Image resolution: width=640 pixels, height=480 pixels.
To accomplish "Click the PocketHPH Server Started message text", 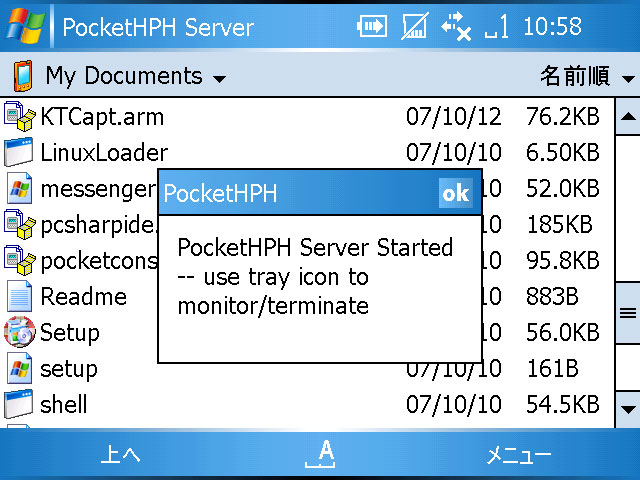I will (315, 276).
